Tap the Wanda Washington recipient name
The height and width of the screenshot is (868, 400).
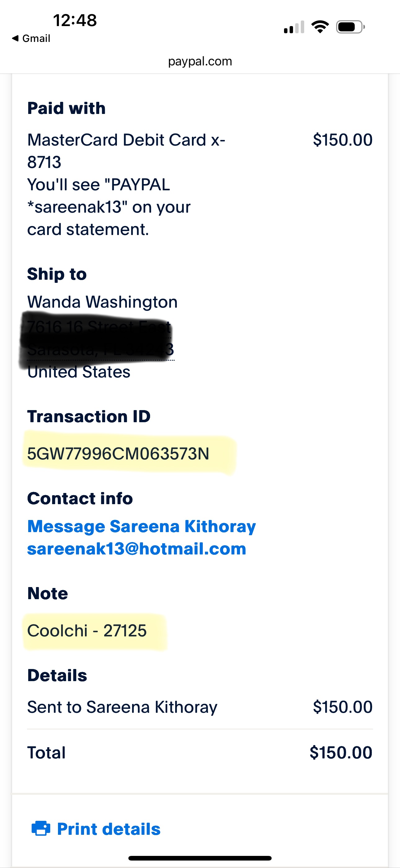(x=102, y=302)
